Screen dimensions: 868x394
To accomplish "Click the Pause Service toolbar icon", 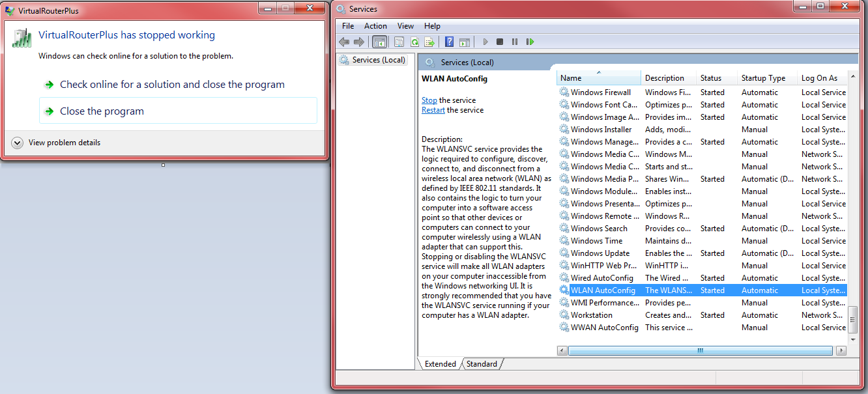I will point(515,42).
